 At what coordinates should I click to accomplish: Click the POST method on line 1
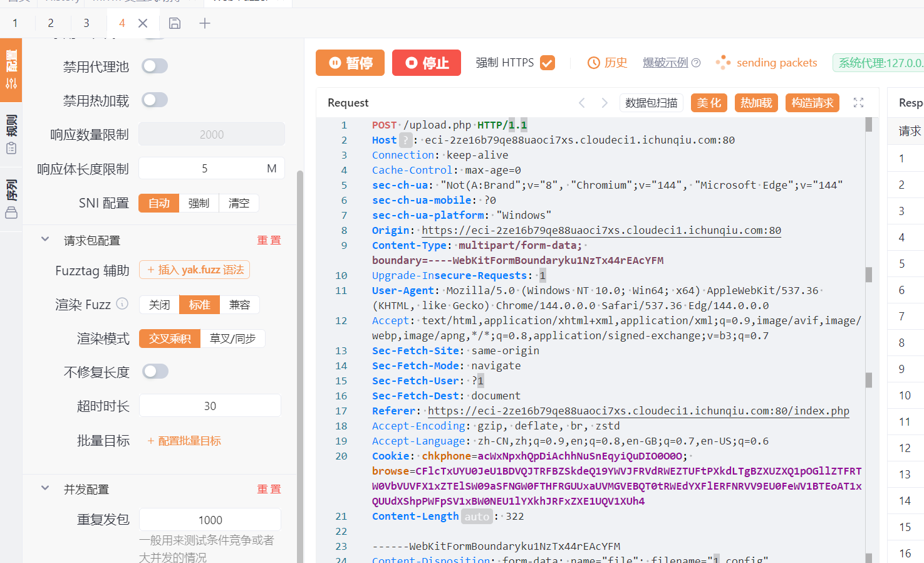(x=384, y=125)
